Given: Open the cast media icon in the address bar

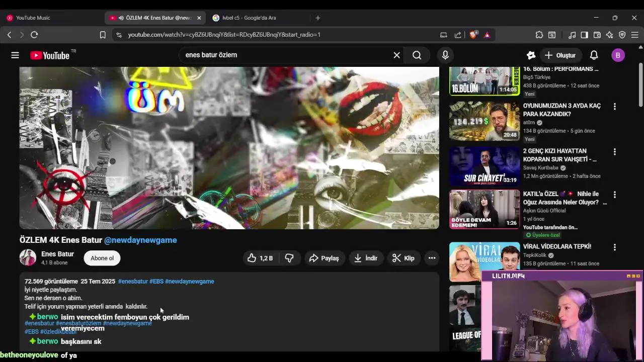Looking at the screenshot, I should (x=443, y=35).
